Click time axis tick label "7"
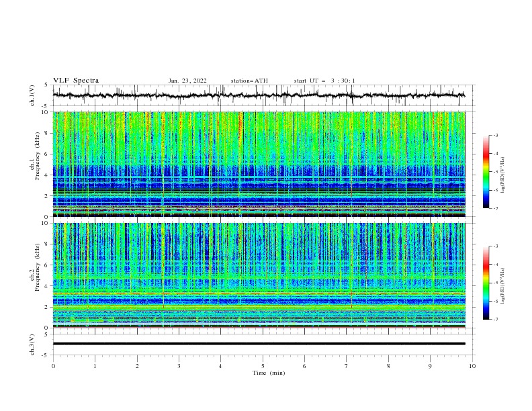 coord(347,366)
